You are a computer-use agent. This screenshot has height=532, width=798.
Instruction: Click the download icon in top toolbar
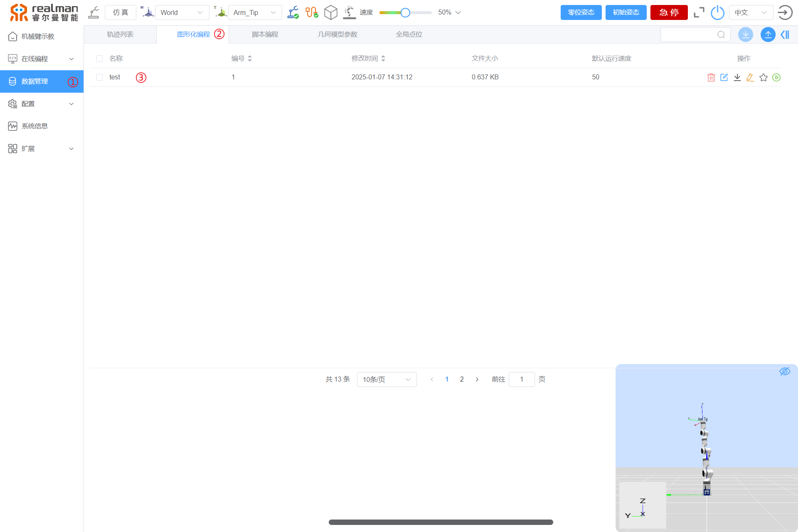pyautogui.click(x=746, y=34)
